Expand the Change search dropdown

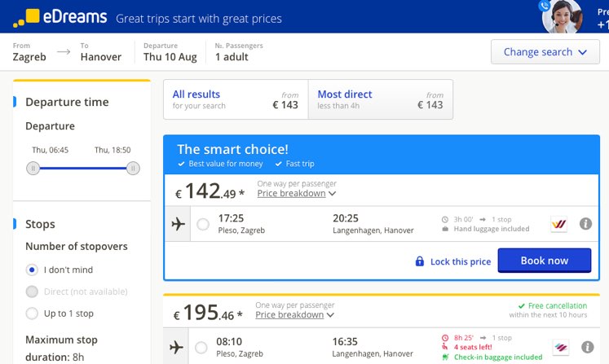click(545, 51)
